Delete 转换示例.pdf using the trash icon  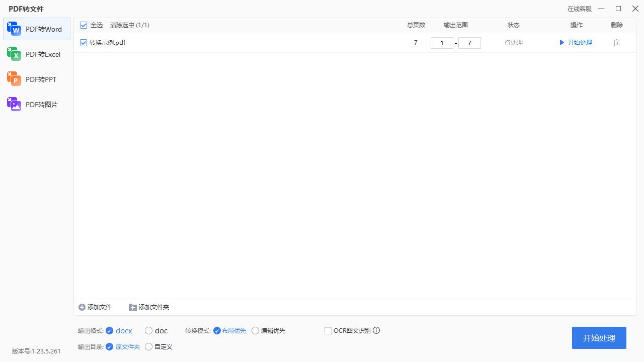click(616, 43)
